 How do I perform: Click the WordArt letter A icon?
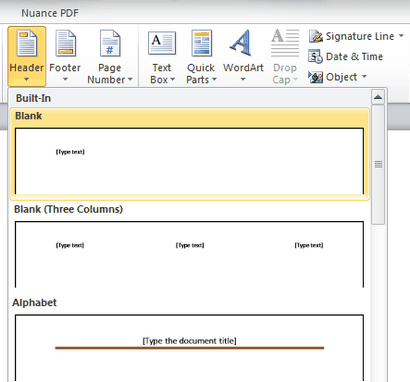[x=241, y=43]
